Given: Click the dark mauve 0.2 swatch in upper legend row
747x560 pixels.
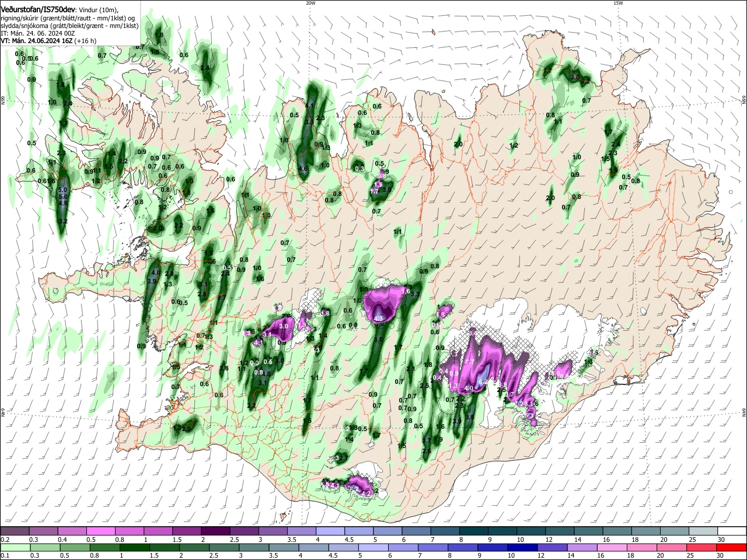Looking at the screenshot, I should [15, 531].
